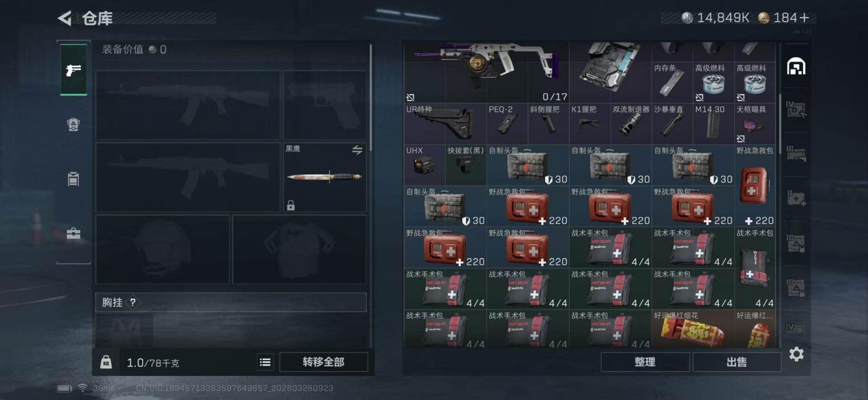Click the 整理 sort button
Viewport: 868px width, 400px height.
point(645,362)
